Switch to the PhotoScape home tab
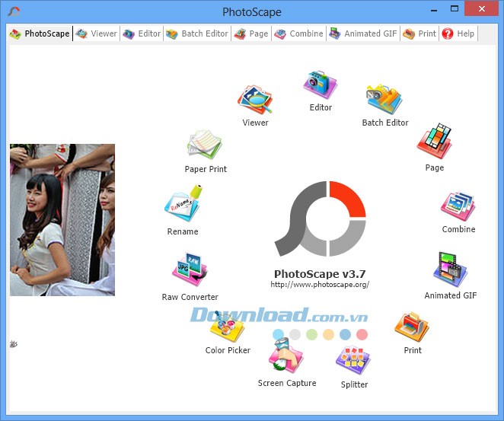This screenshot has height=421, width=504. (x=40, y=33)
